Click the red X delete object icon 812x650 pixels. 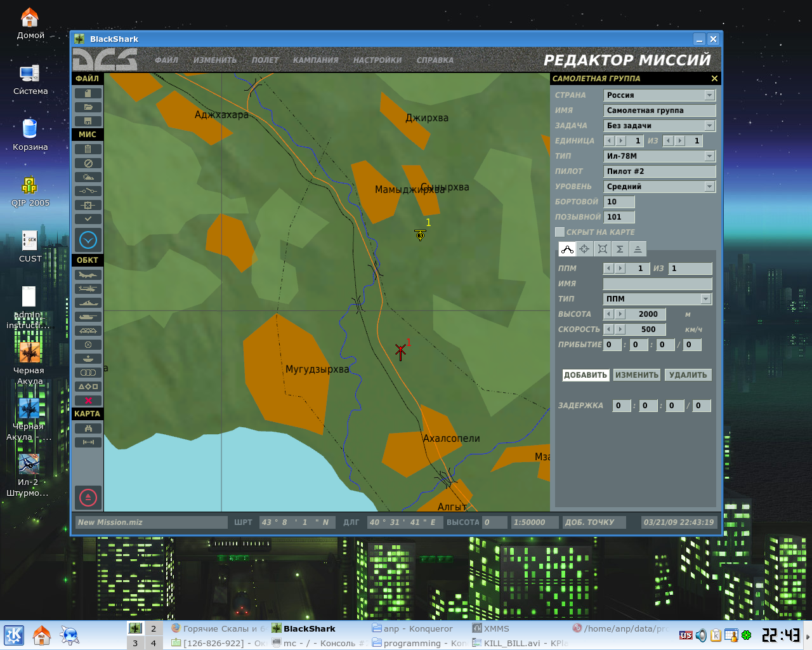(x=88, y=401)
